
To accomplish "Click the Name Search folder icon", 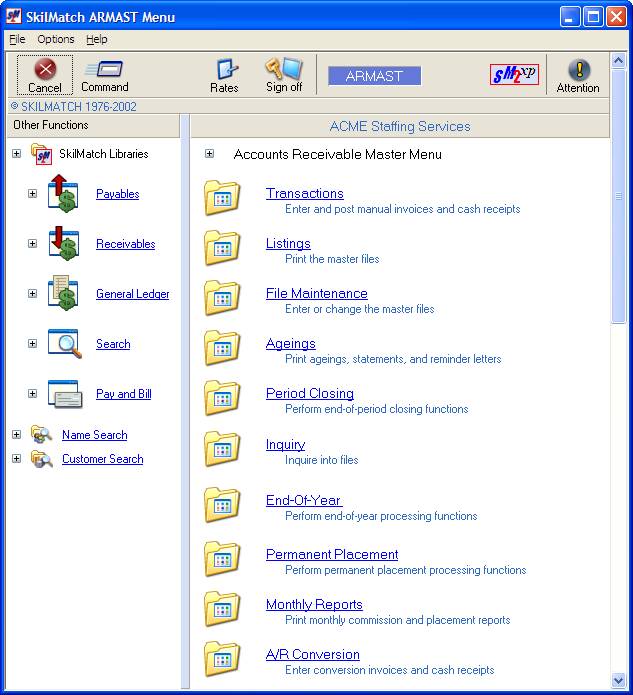I will coord(41,434).
